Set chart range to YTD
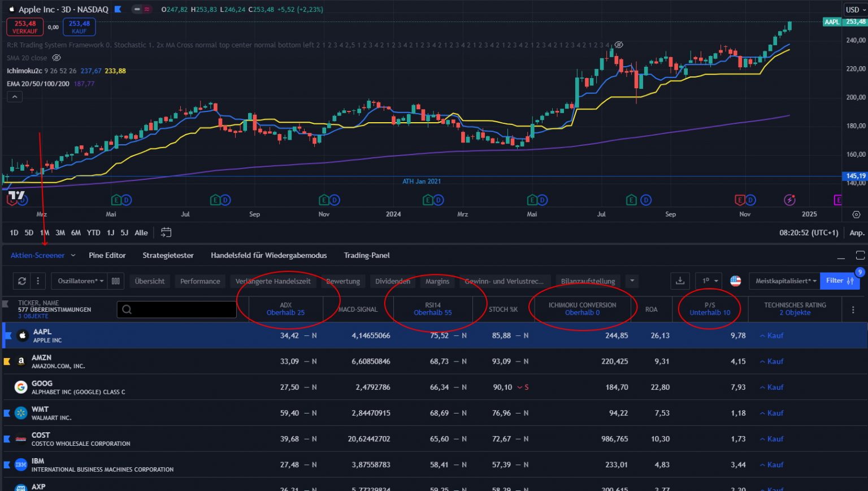Viewport: 868px width, 491px height. click(93, 232)
